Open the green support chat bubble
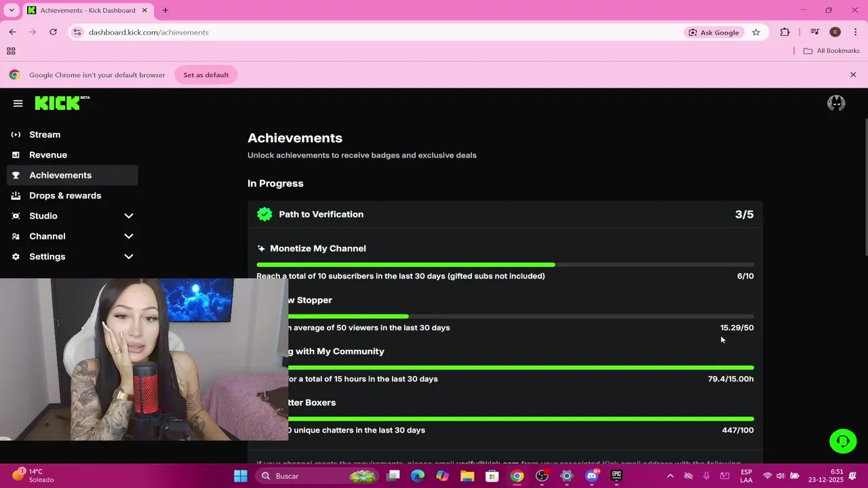Screen dimensions: 868x488 pos(843,441)
